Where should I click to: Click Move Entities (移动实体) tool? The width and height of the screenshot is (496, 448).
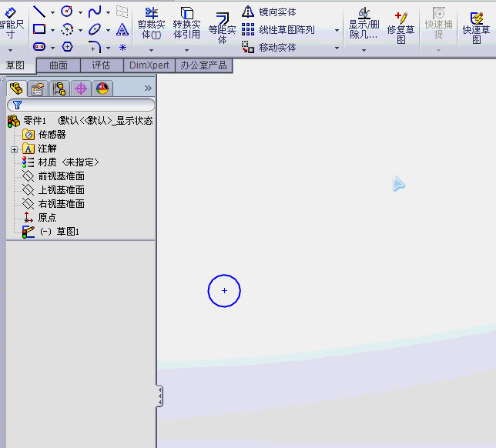(x=269, y=48)
